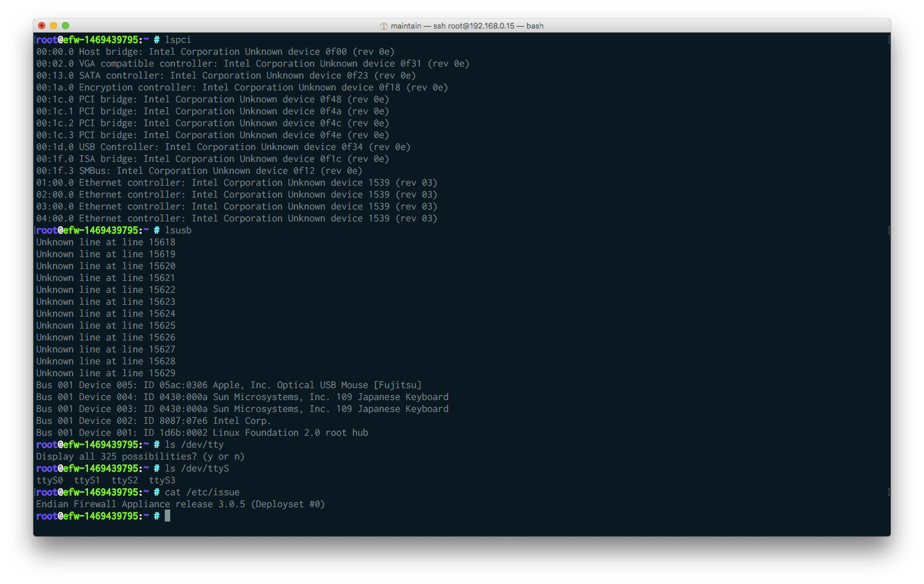Viewport: 924px width, 584px height.
Task: Click the '00:1c.3 PCI bridge' line
Action: 213,135
